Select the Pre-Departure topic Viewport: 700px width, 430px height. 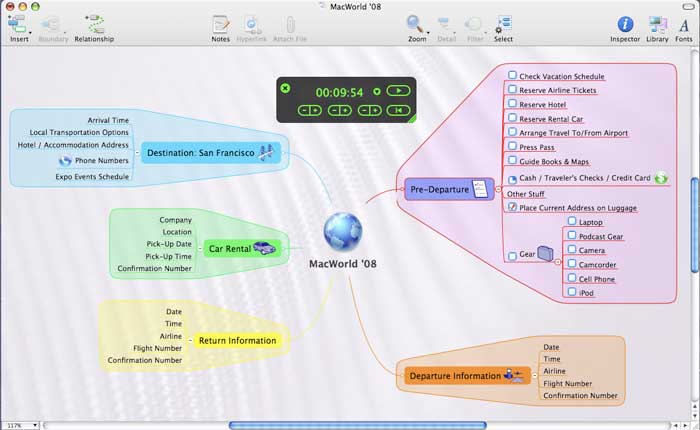click(449, 189)
